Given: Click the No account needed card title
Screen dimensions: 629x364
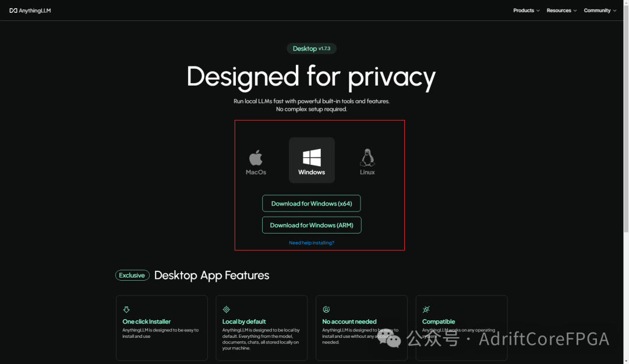Looking at the screenshot, I should tap(349, 321).
